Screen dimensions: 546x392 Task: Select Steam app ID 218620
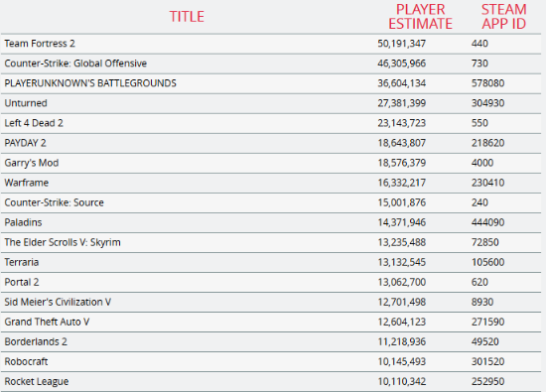click(487, 143)
